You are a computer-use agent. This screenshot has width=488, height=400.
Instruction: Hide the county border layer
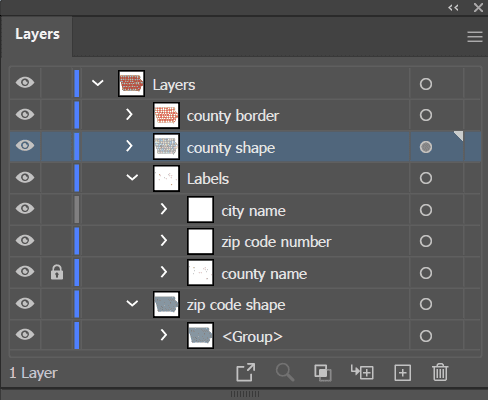pyautogui.click(x=25, y=114)
